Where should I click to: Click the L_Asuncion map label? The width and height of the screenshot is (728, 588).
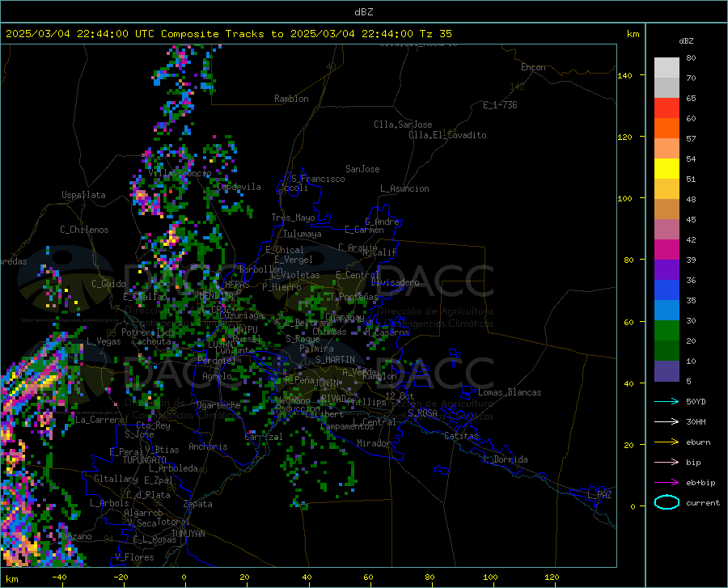pos(404,188)
